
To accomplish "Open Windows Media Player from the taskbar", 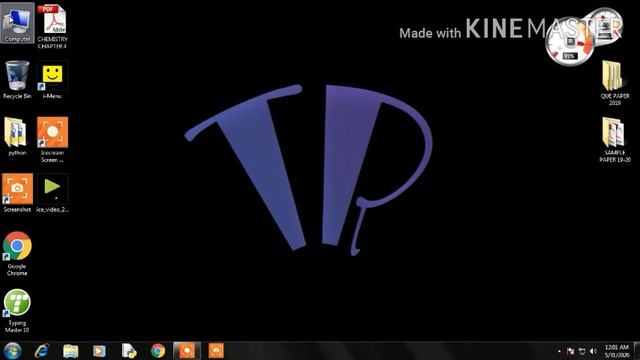I will pos(99,351).
